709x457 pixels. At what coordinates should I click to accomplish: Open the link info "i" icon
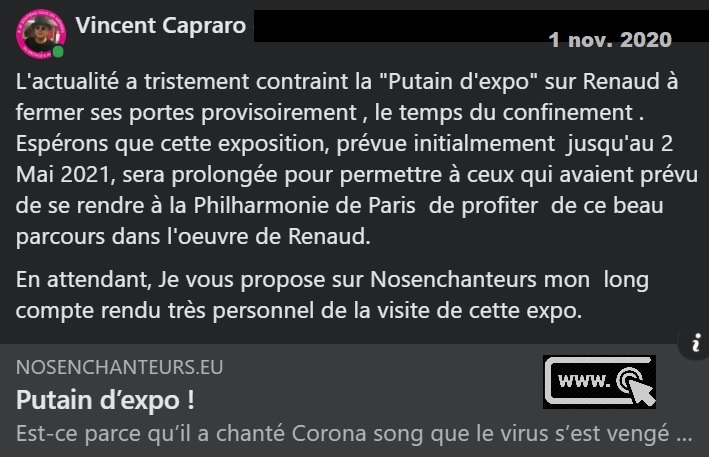click(x=696, y=343)
